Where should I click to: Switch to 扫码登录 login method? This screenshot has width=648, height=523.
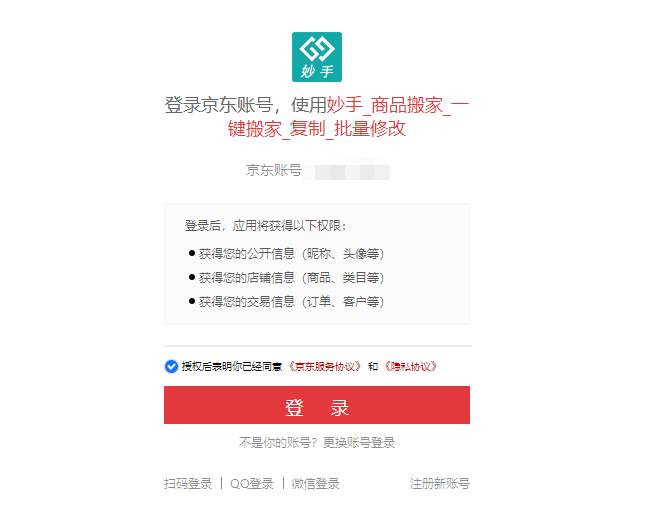click(188, 484)
